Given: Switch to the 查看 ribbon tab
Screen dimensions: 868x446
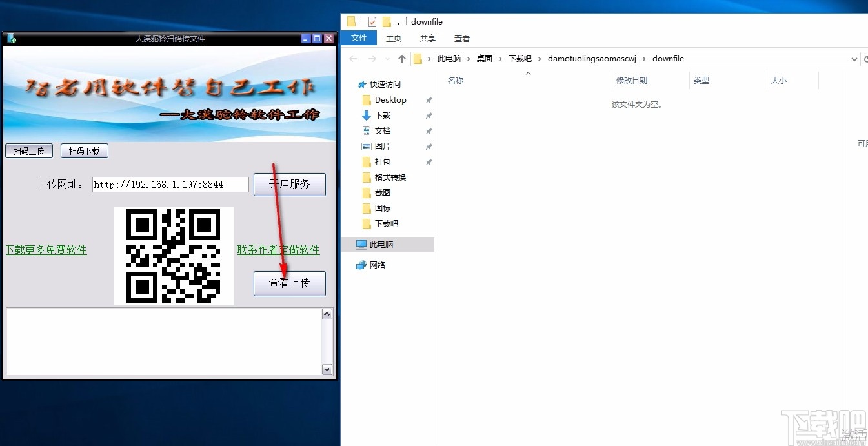Looking at the screenshot, I should (x=461, y=38).
